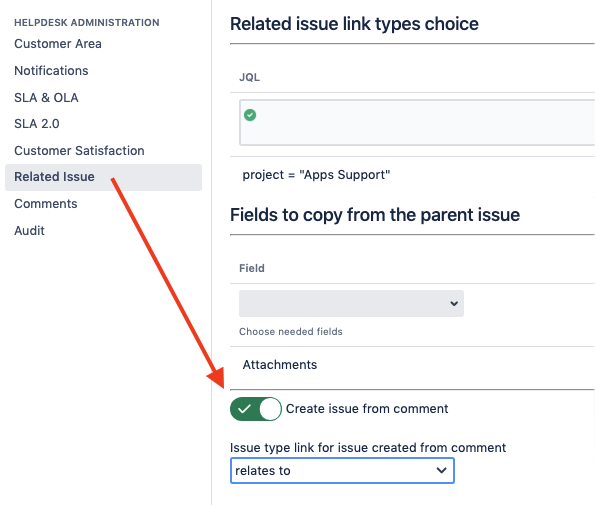Open SLA & OLA page

click(46, 98)
